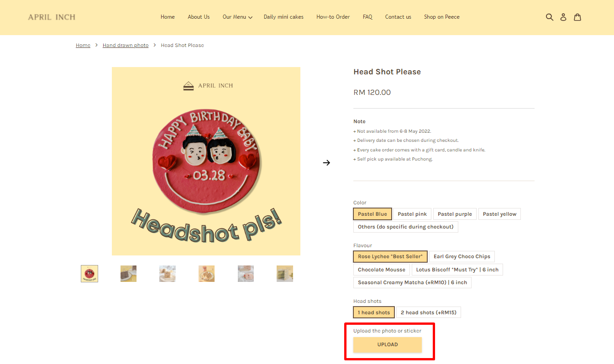614x364 pixels.
Task: Select the second product thumbnail
Action: (x=128, y=274)
